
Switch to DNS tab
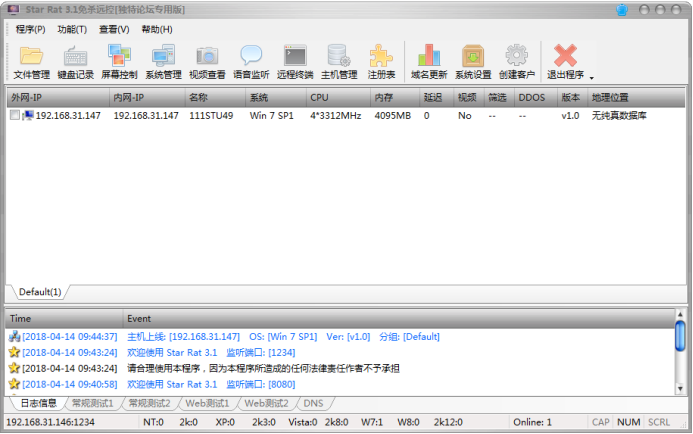tap(313, 403)
